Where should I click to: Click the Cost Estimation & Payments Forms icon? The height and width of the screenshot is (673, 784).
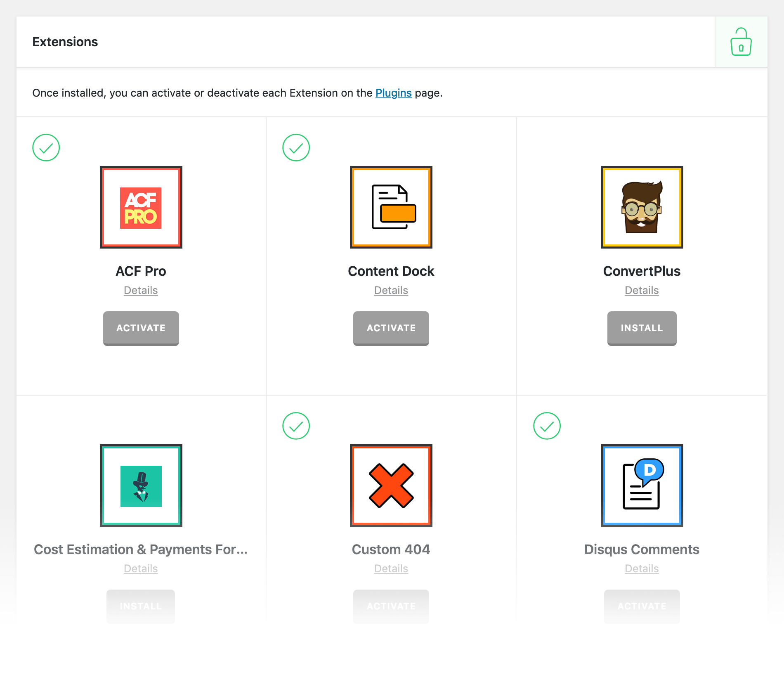(x=141, y=486)
